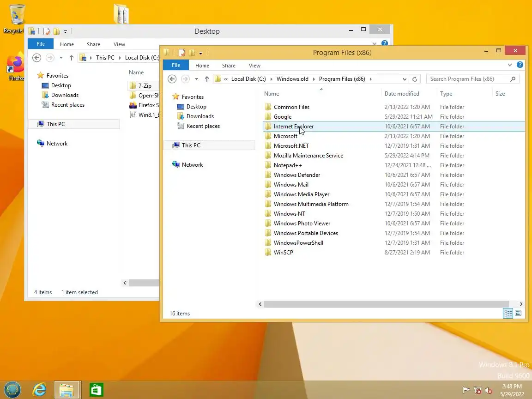
Task: Select Network in Program Files navigation pane
Action: coord(192,165)
